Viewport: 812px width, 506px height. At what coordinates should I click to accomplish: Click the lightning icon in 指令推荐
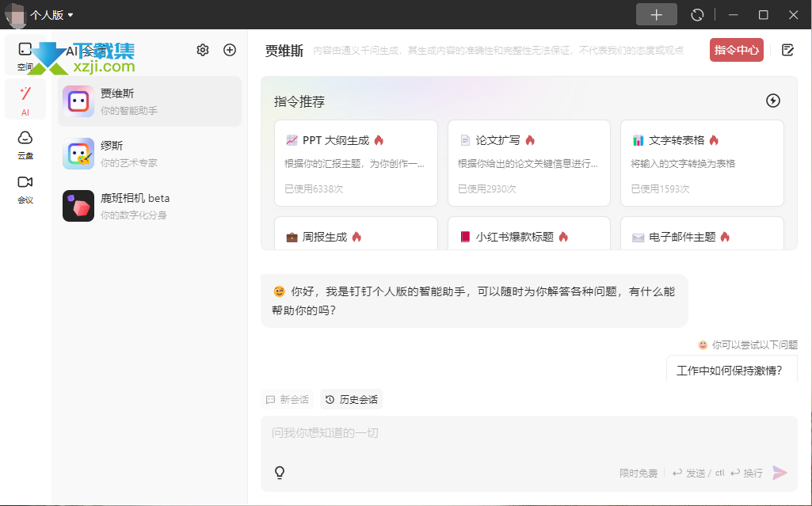pos(772,101)
